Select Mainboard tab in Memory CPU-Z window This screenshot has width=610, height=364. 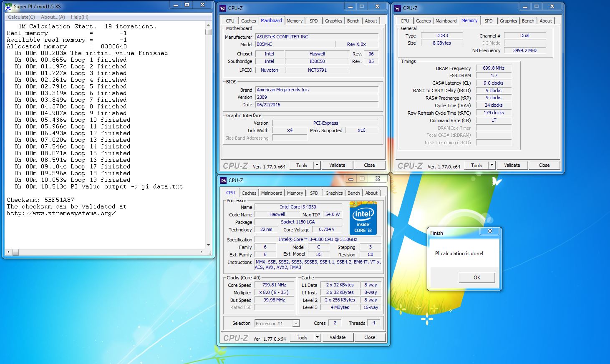point(446,21)
